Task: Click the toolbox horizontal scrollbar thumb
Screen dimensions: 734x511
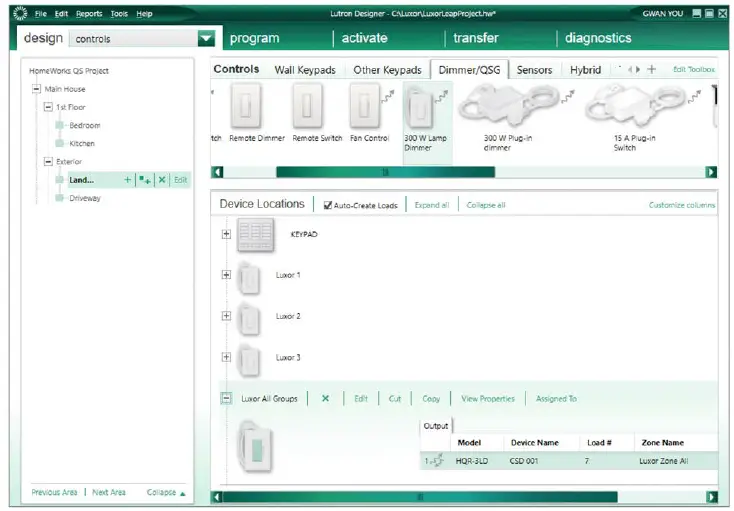Action: (x=385, y=172)
